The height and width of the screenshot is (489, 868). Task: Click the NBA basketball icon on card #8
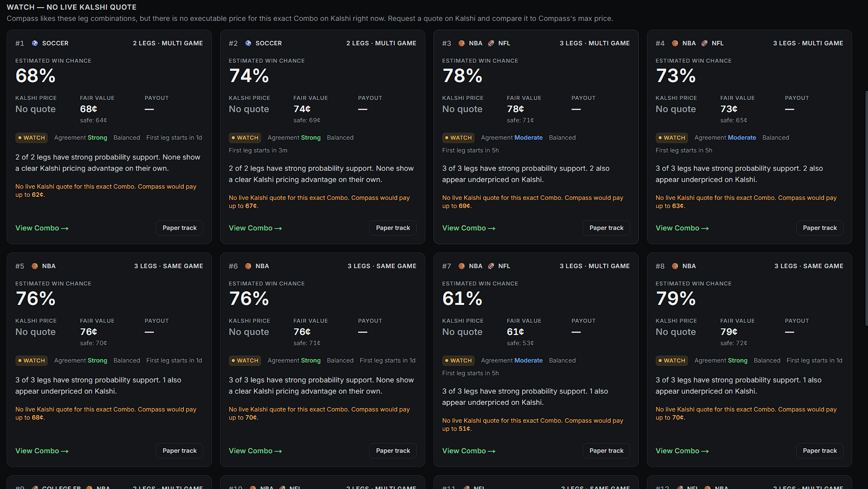pos(675,266)
